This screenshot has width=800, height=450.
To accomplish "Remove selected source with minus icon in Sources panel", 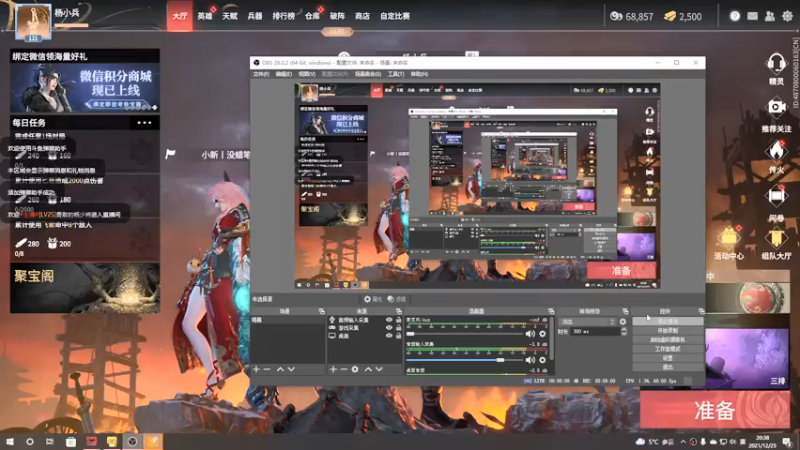I will point(343,369).
